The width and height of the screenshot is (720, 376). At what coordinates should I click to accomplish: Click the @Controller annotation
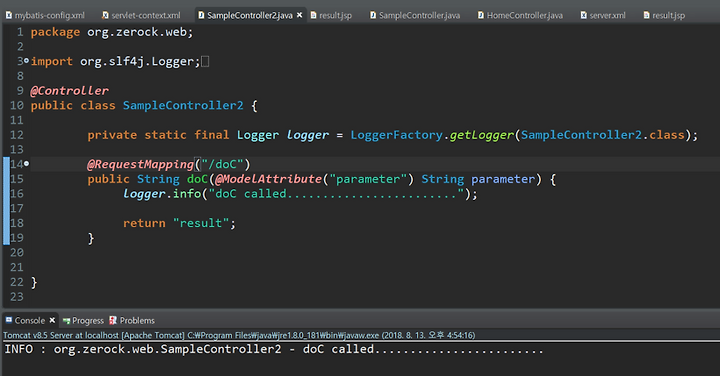70,91
